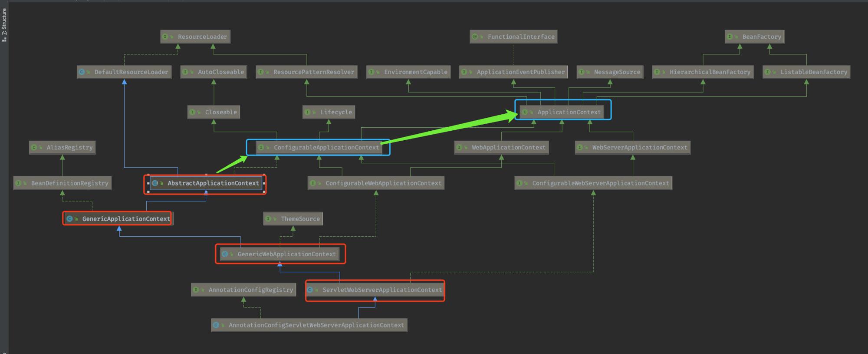Open the Structure tool window tab
Viewport: 868px width, 354px height.
(x=4, y=25)
